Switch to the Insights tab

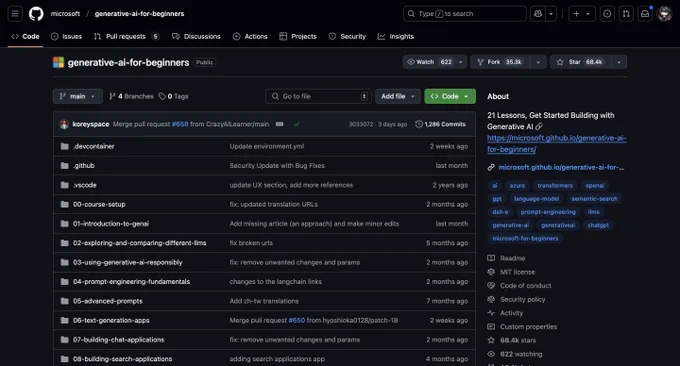[396, 36]
